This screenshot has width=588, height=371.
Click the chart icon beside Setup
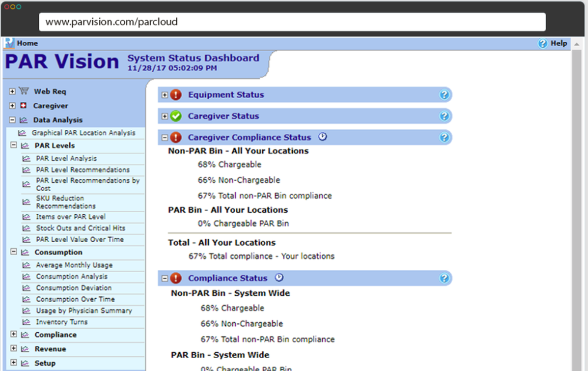(25, 363)
